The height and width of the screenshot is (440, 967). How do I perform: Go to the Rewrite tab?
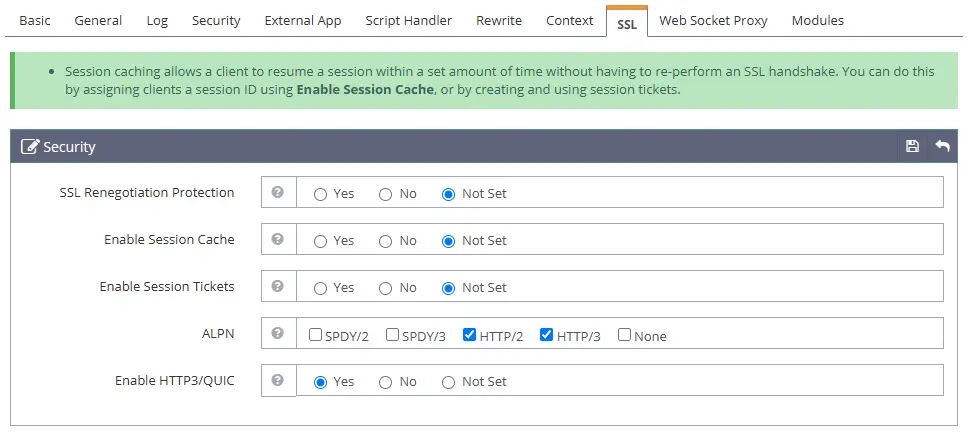point(499,20)
